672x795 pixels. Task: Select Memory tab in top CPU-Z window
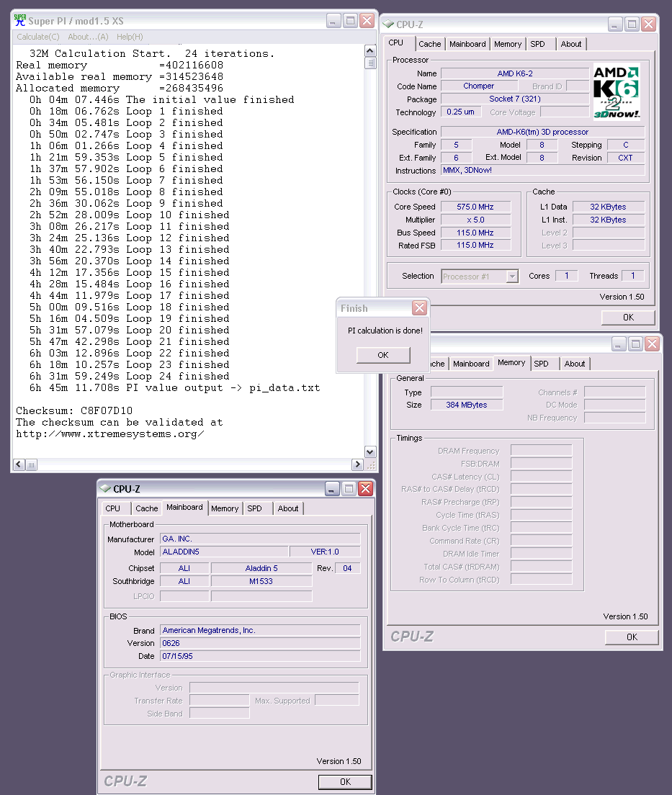508,44
